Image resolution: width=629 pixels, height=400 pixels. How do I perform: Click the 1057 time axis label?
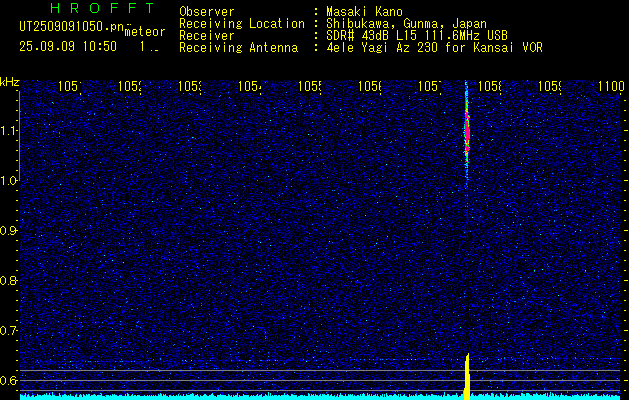tap(430, 86)
